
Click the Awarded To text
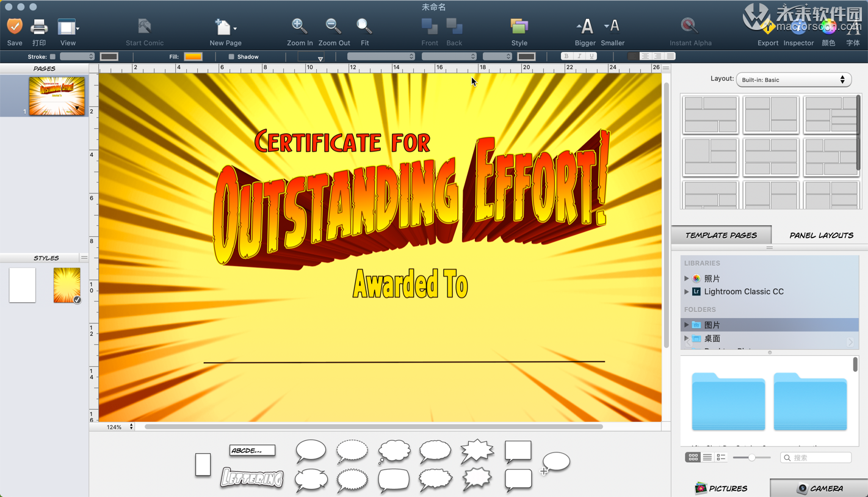click(x=410, y=284)
